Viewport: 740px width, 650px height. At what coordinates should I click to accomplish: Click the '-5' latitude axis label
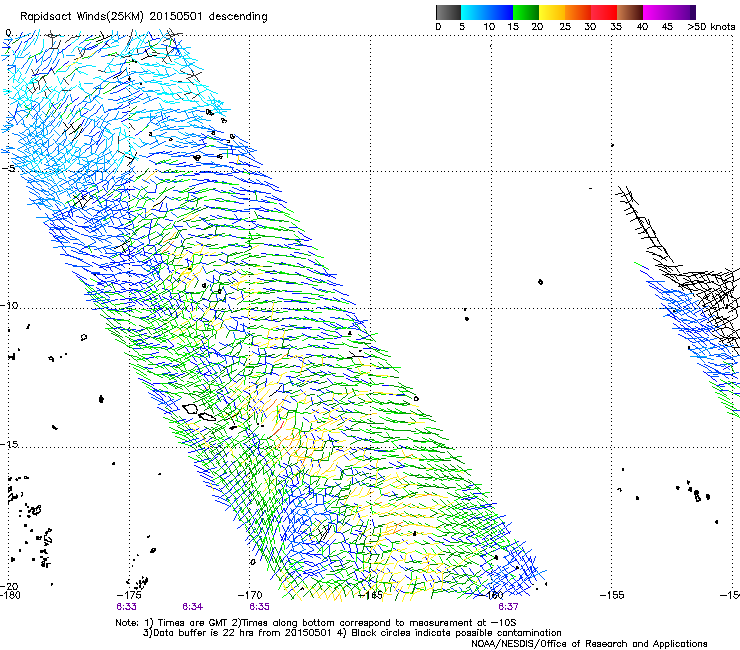point(8,169)
